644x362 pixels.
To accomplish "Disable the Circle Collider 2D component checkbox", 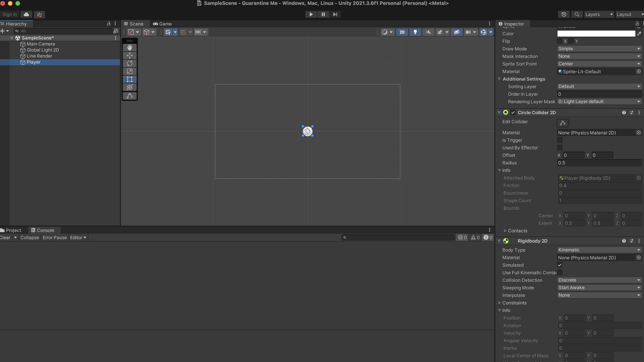I will 513,113.
